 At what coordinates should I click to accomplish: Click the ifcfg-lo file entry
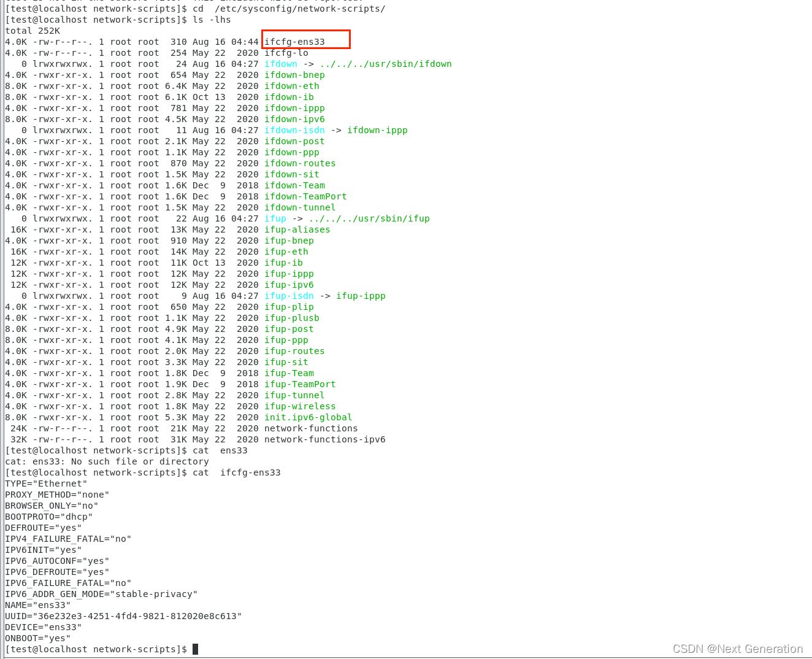[286, 53]
